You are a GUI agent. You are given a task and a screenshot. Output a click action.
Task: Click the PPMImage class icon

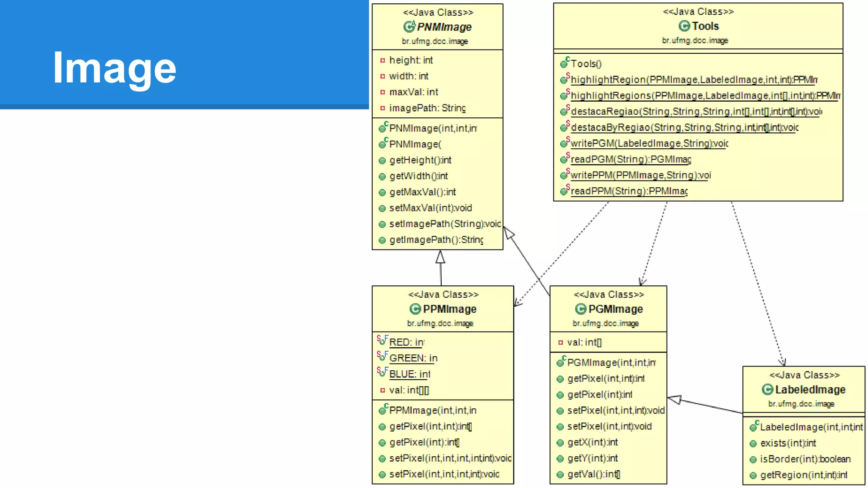(415, 309)
